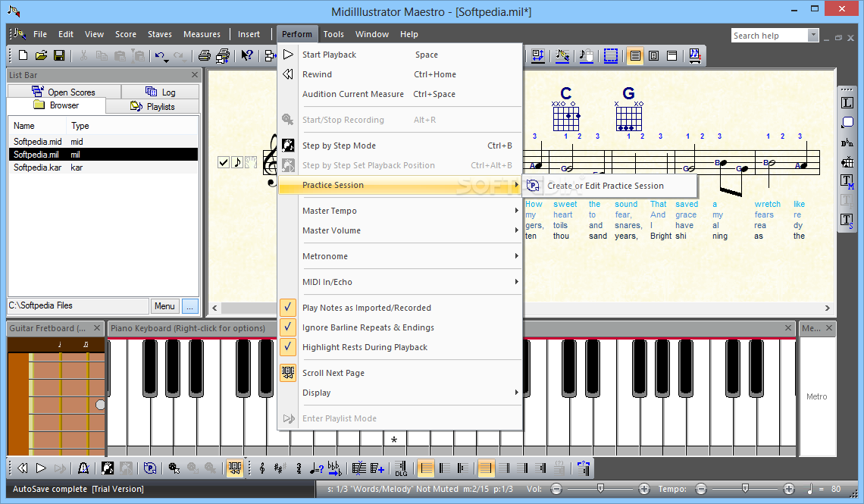Click the volume minus button
This screenshot has width=864, height=504.
coord(556,489)
